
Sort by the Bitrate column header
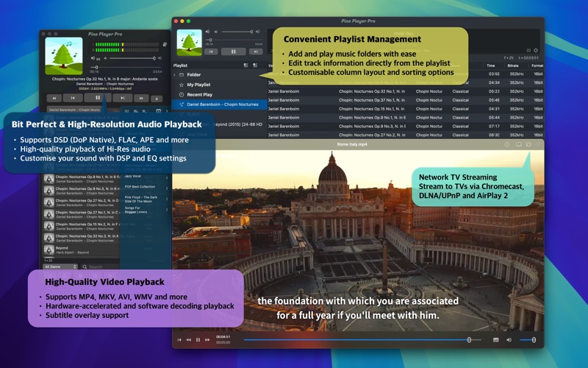point(513,66)
